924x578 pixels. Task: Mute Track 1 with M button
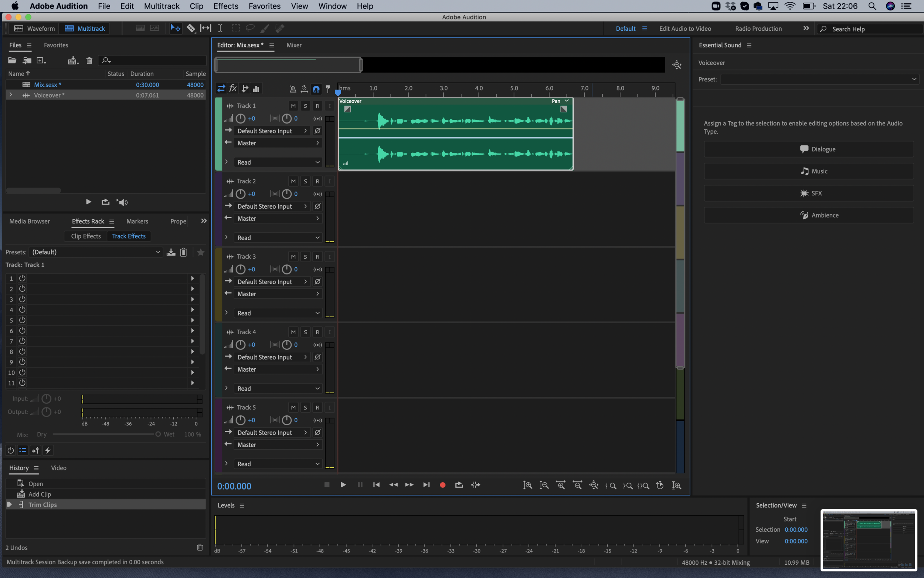(293, 106)
